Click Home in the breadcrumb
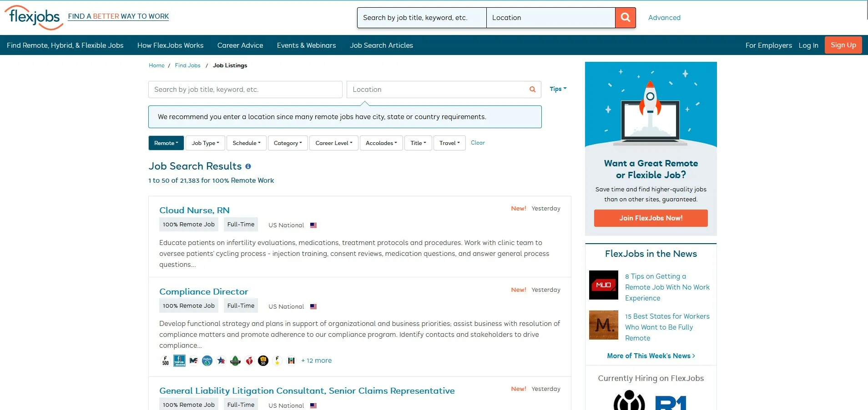 [x=156, y=65]
